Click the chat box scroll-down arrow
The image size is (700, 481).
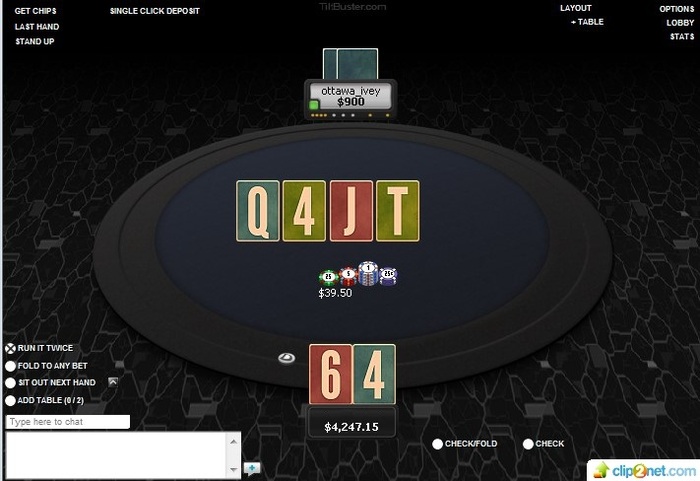tap(233, 469)
